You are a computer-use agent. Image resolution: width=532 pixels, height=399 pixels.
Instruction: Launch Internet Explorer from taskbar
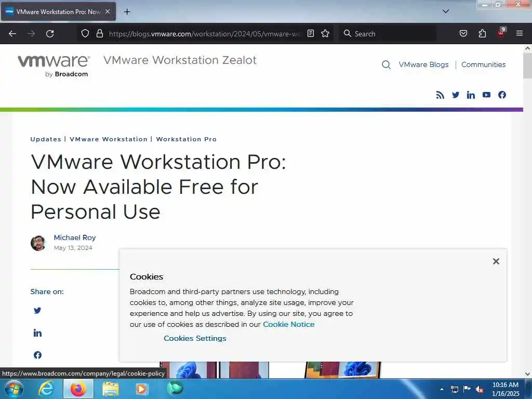(46, 389)
